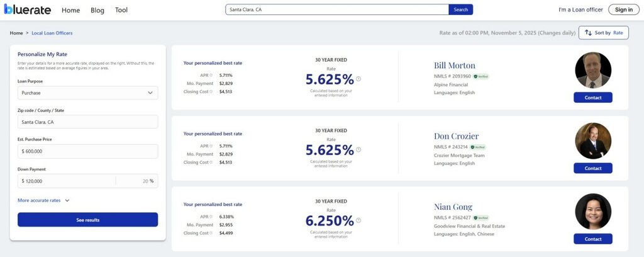Expand More accurate rates section
Screen dimensions: 644x257
[43, 200]
